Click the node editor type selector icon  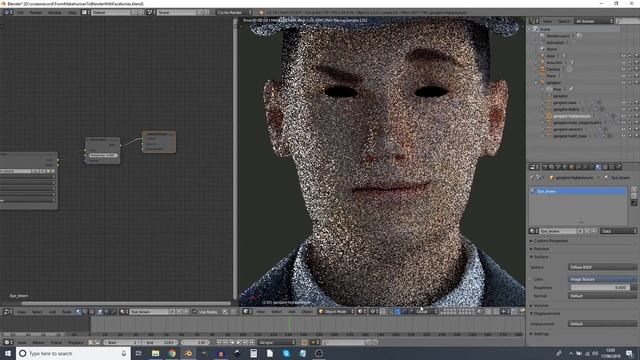(8, 312)
